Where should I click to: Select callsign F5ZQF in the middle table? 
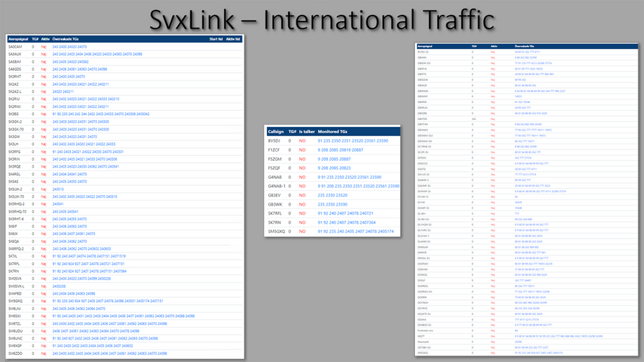274,168
